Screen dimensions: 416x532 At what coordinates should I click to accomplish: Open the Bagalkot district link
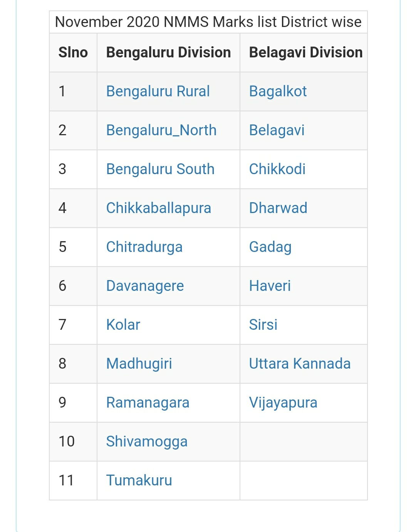click(x=278, y=91)
